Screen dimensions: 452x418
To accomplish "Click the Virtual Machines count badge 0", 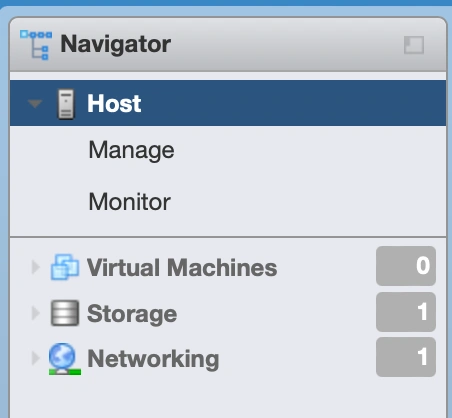I will 406,266.
